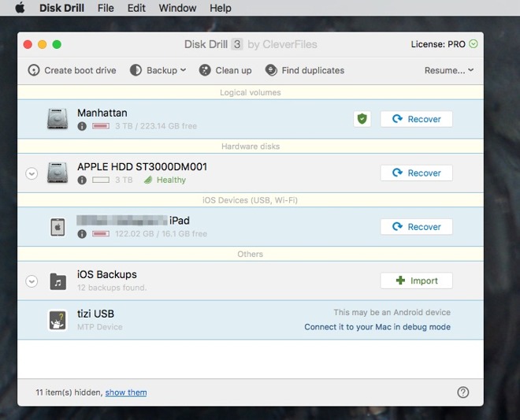Click the Manhattan drive icon
This screenshot has width=520, height=420.
tap(58, 119)
